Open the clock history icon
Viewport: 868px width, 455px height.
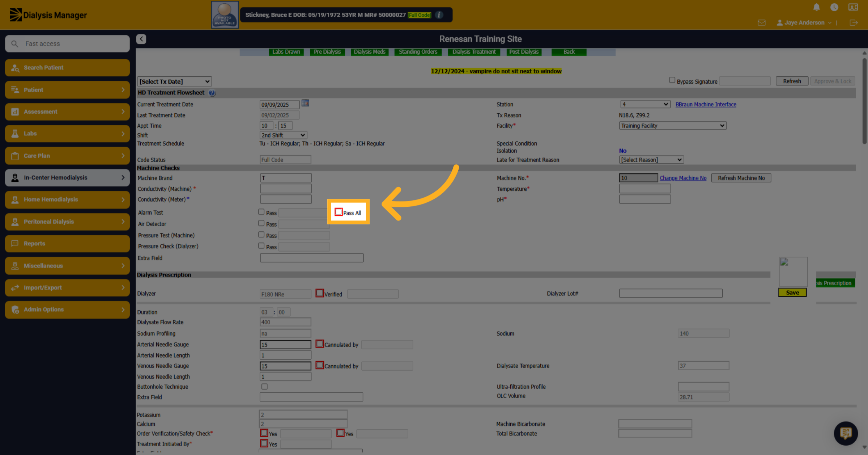pyautogui.click(x=834, y=7)
